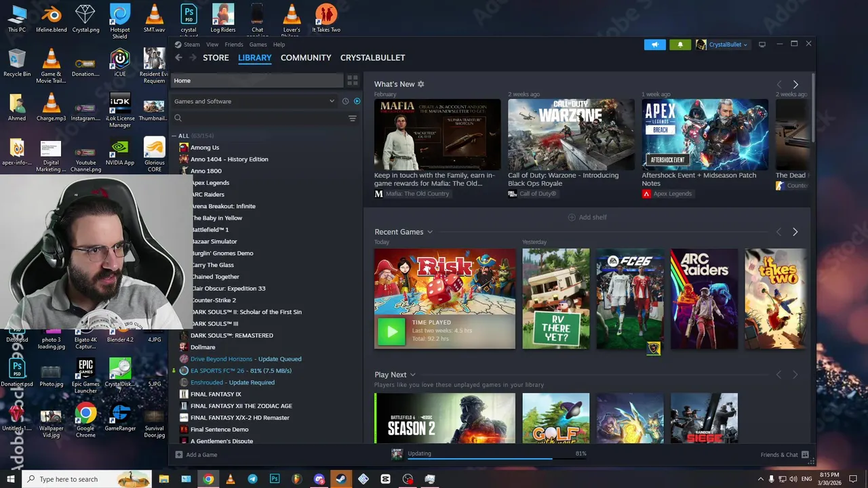Open the RV There Yet? game tile
This screenshot has height=488, width=868.
(x=556, y=299)
